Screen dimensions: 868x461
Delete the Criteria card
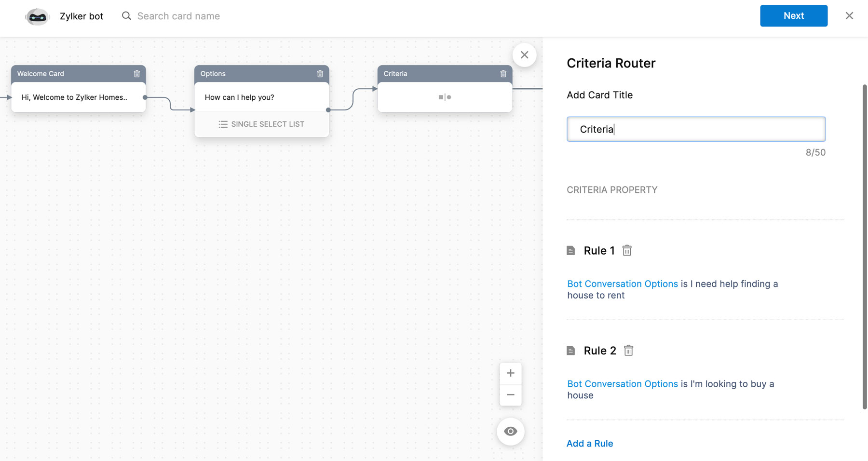[x=503, y=74]
